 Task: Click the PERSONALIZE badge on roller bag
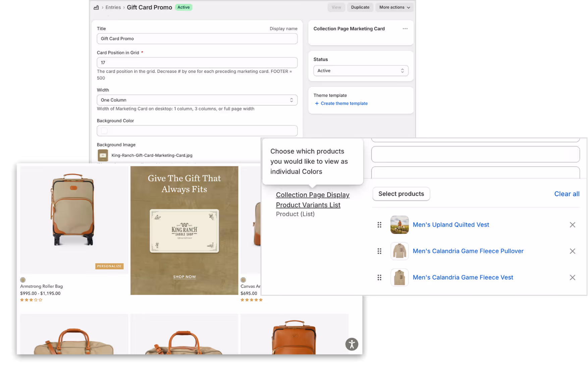109,266
